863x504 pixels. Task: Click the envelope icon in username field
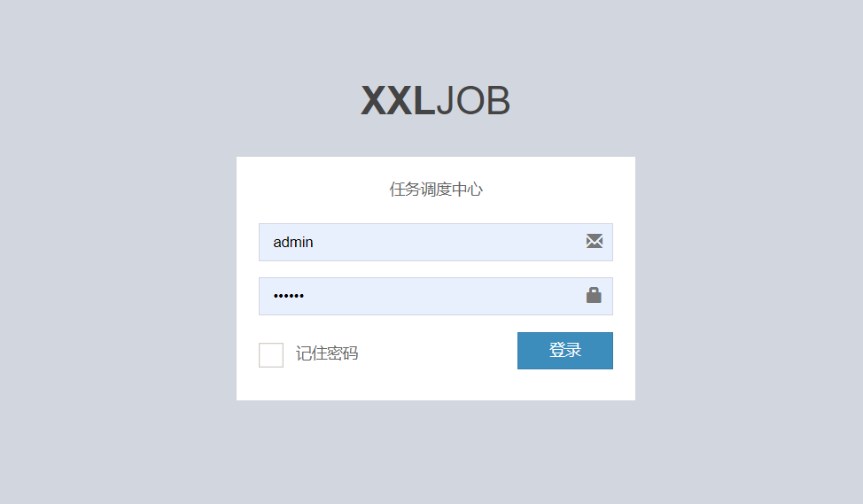[594, 241]
